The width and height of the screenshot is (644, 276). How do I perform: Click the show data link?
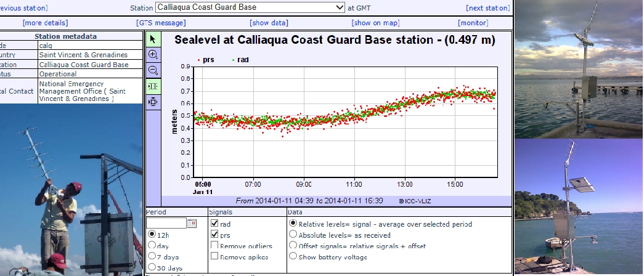269,23
